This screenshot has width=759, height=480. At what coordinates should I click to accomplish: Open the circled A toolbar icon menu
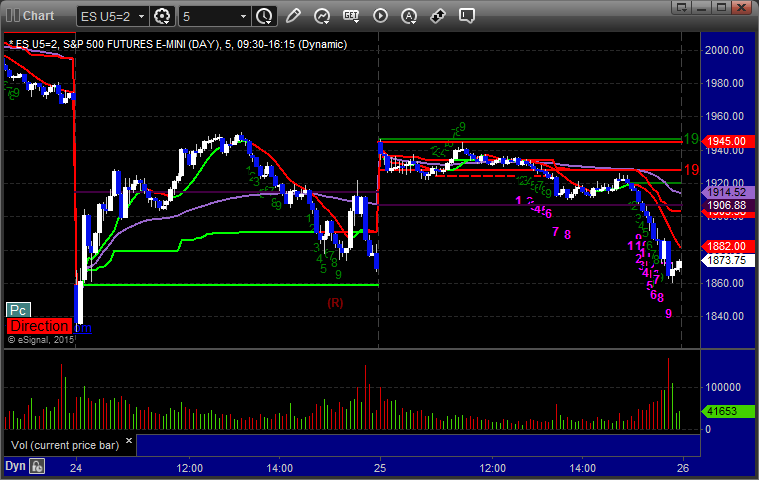409,16
